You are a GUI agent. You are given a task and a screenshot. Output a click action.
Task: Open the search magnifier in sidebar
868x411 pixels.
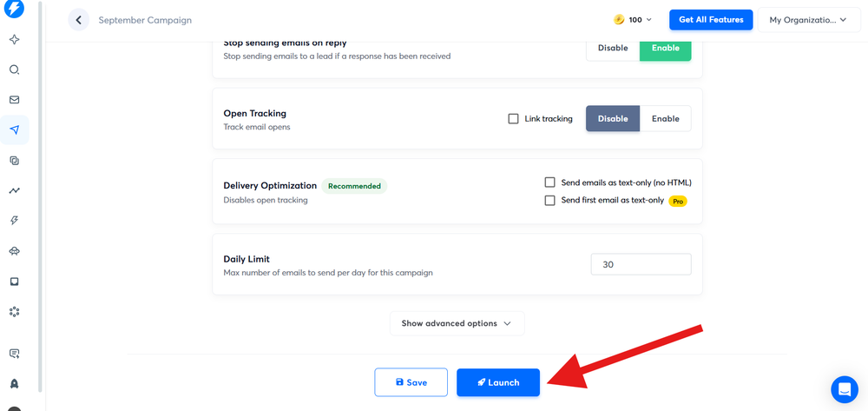(x=14, y=70)
